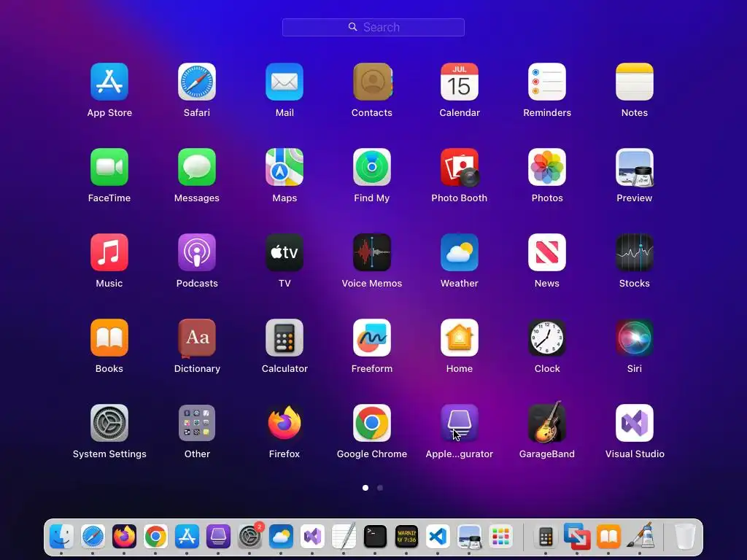Image resolution: width=747 pixels, height=560 pixels.
Task: Launch Safari from the Launchpad grid
Action: (197, 82)
